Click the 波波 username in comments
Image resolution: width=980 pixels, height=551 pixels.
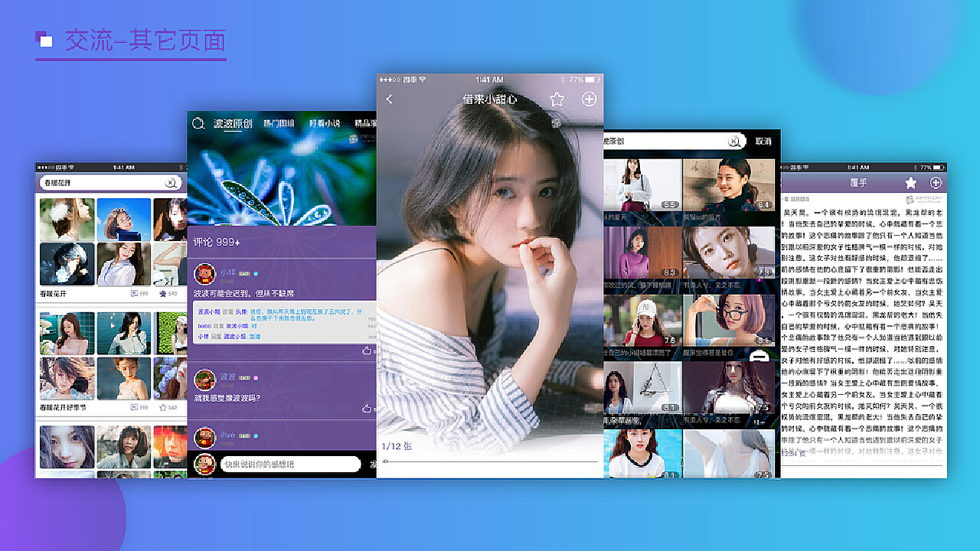pos(228,377)
